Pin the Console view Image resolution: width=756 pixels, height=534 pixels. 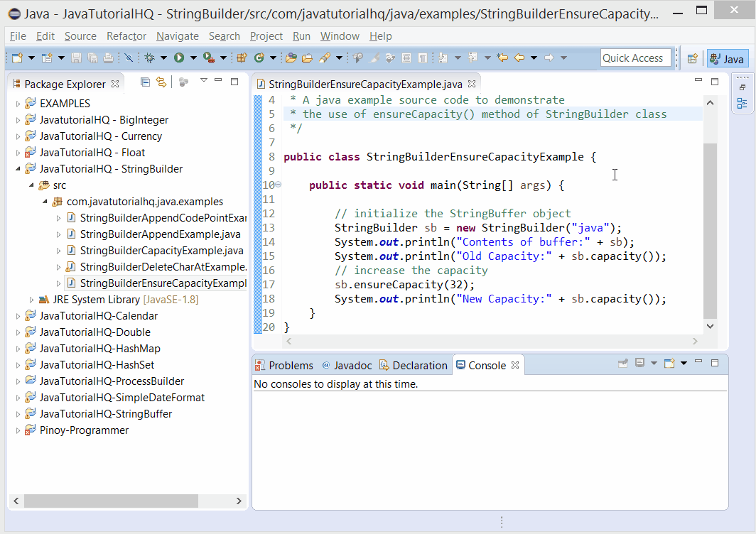(x=623, y=363)
